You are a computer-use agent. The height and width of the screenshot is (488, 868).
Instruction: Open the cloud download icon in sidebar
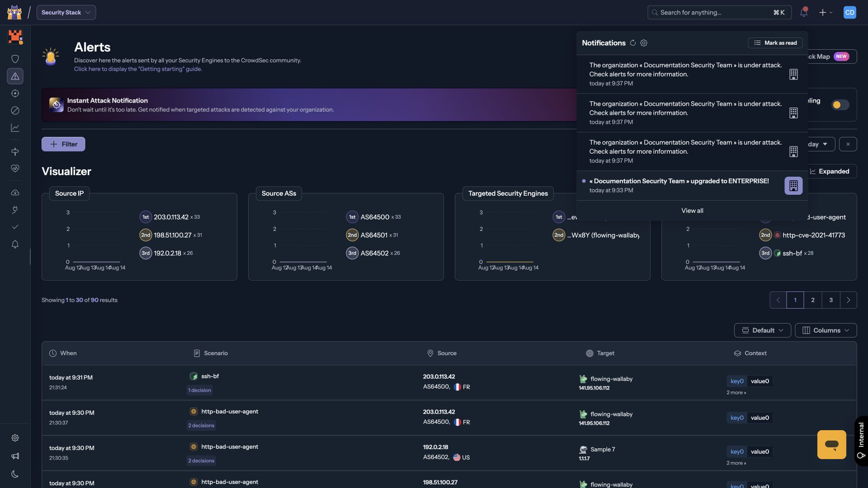[15, 192]
